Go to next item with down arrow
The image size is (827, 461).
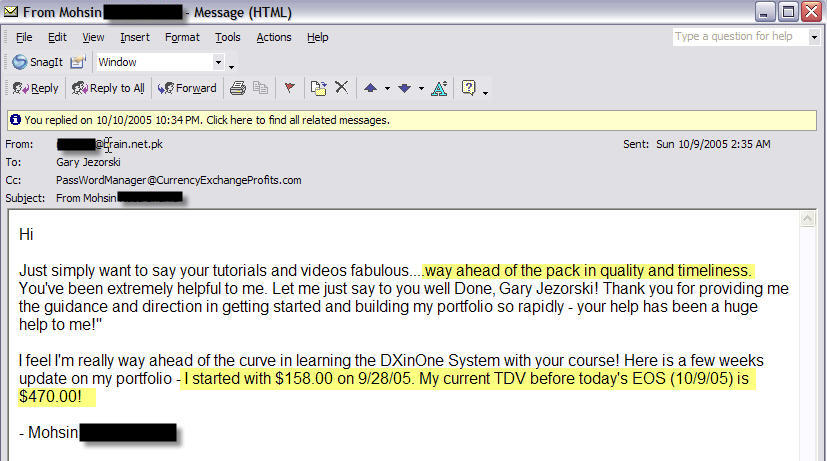(x=404, y=88)
